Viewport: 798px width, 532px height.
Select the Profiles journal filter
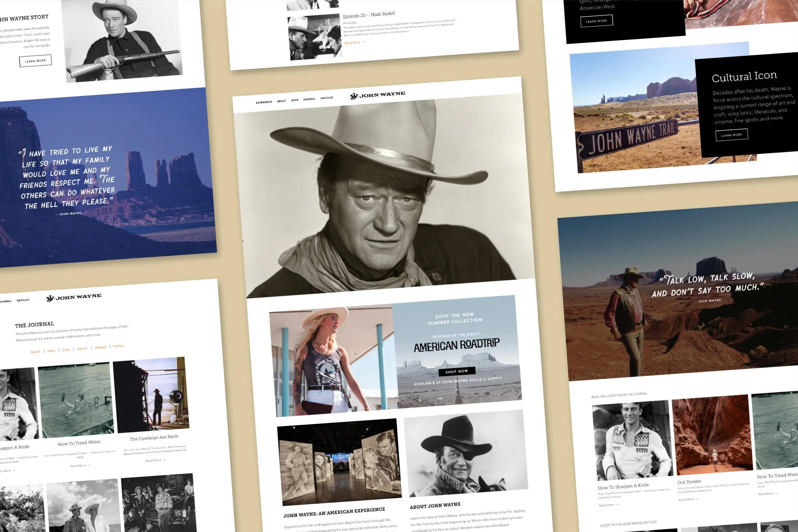(118, 346)
